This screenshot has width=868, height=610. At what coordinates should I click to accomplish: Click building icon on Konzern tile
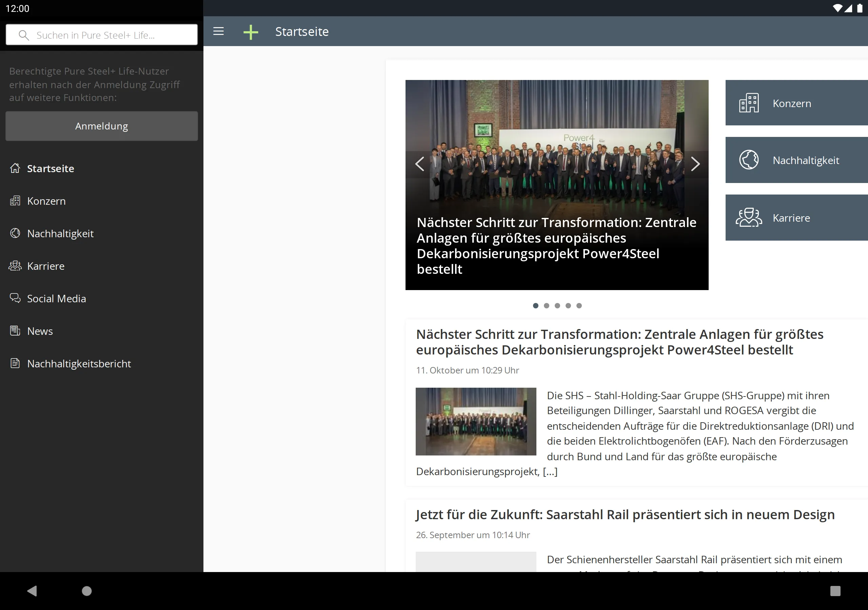[x=749, y=103]
